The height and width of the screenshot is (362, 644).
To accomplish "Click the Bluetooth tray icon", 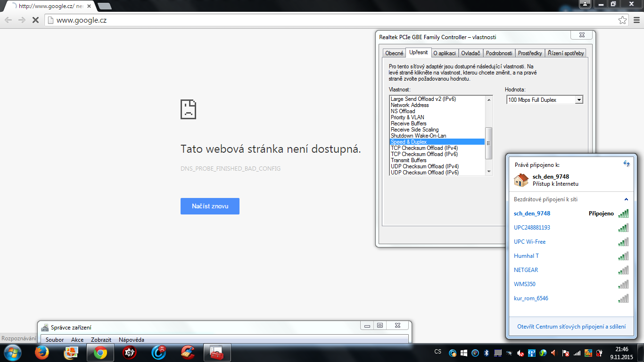I will pos(487,353).
